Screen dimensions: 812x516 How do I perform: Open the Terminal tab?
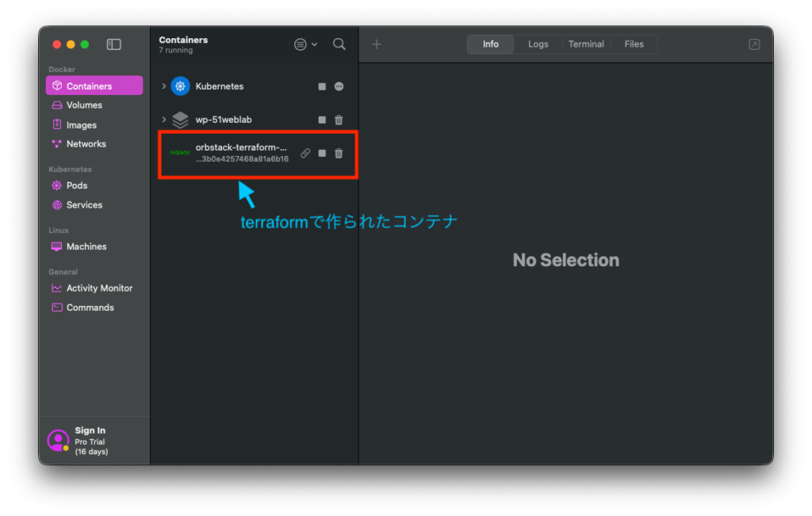tap(586, 44)
